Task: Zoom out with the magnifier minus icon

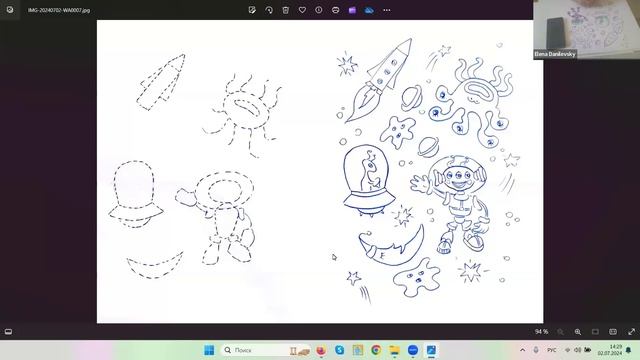Action: [x=560, y=332]
